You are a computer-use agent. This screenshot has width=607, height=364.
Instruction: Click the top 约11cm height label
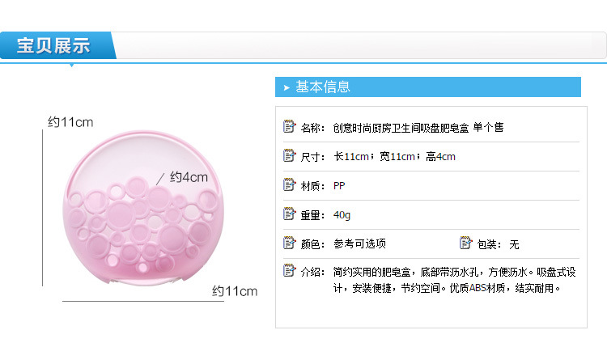click(70, 122)
